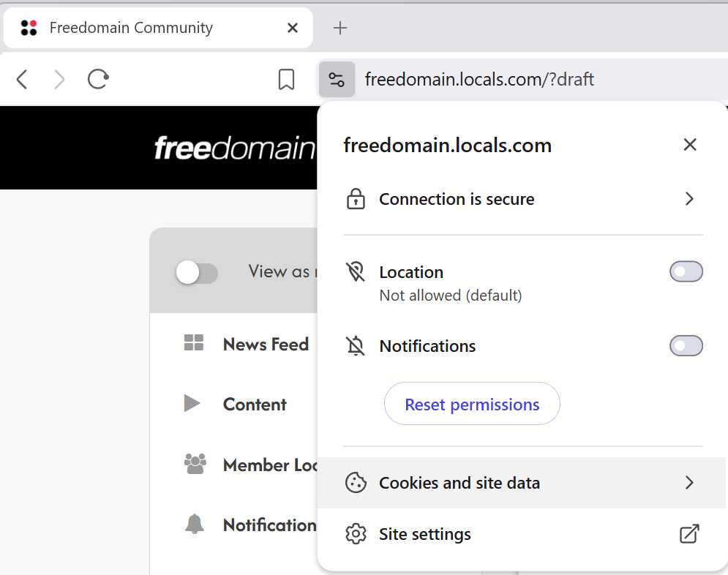
Task: Click the Notifications bell sidebar icon
Action: pos(195,524)
